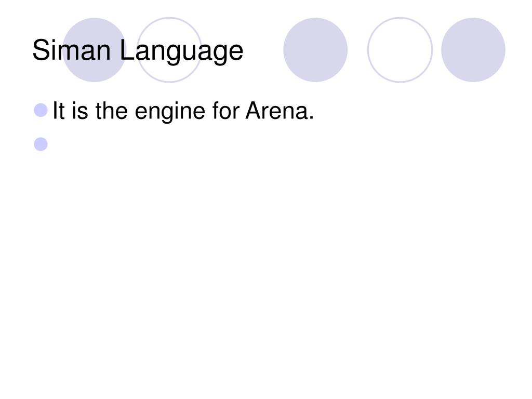The height and width of the screenshot is (399, 532).
Task: Click the word "Language" in the title
Action: pos(181,51)
